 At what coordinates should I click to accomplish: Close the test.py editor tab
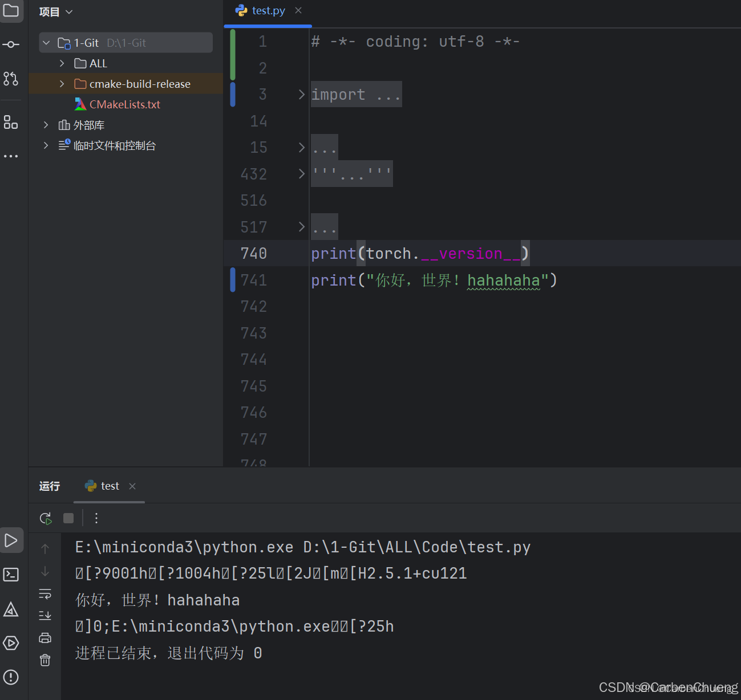coord(298,10)
